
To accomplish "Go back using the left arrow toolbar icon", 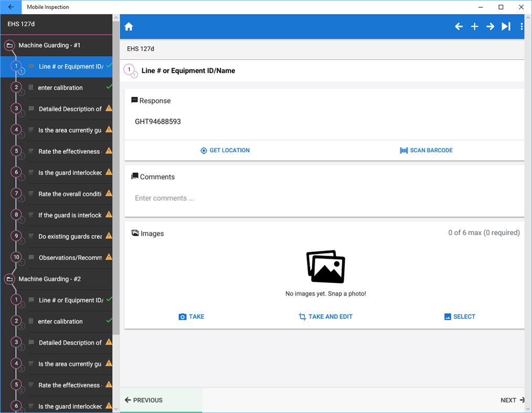I will click(459, 26).
